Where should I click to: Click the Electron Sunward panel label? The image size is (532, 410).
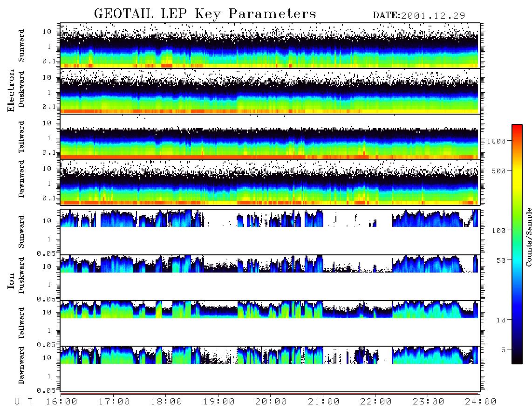(21, 46)
